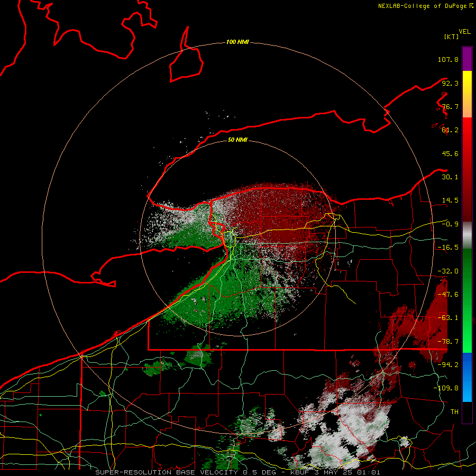The image size is (476, 476).
Task: Click the 45.6 velocity scale value
Action: [x=450, y=153]
